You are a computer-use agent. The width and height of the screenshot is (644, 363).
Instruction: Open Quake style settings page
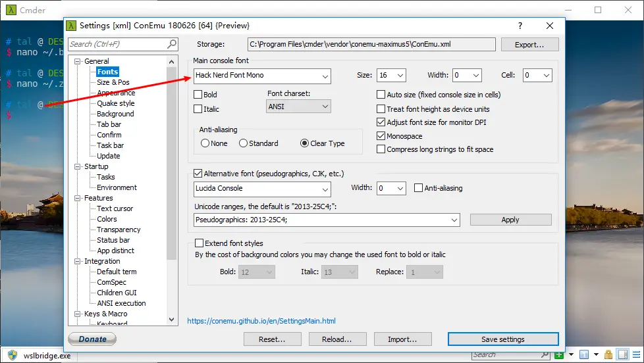point(115,103)
